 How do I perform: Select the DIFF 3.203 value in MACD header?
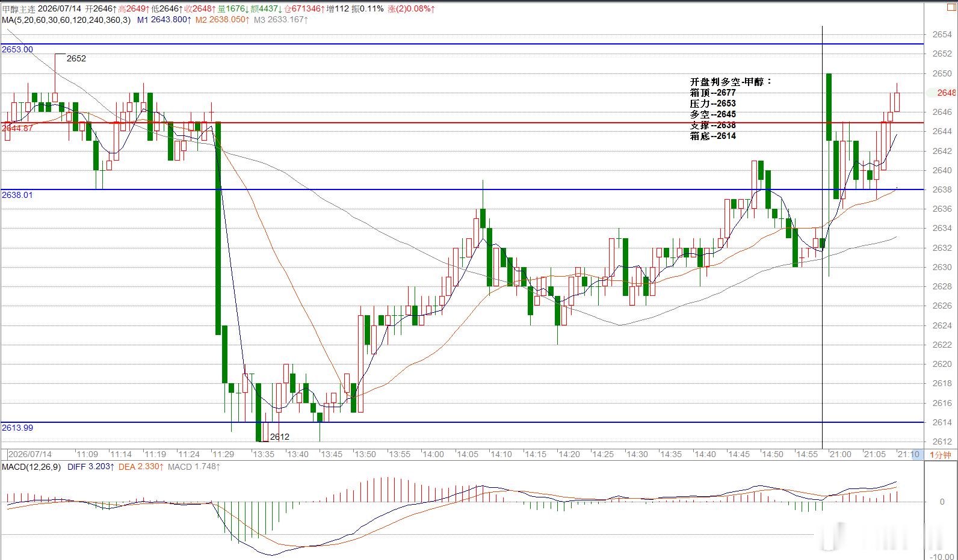point(90,467)
